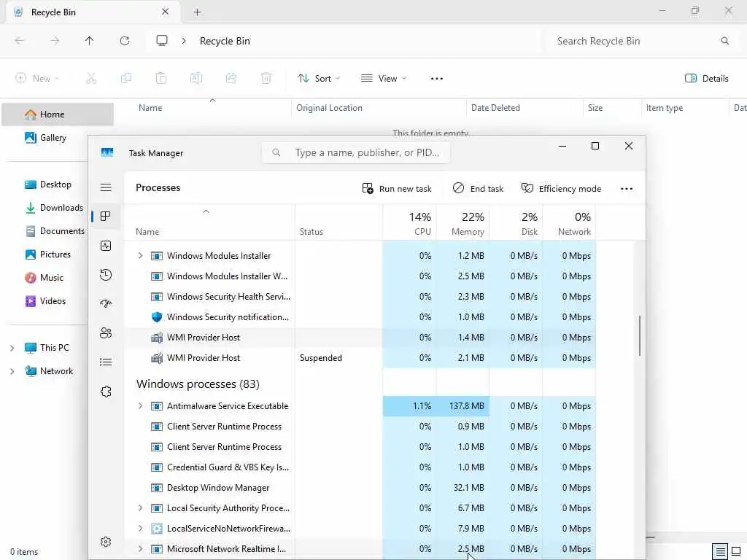The width and height of the screenshot is (747, 560).
Task: Open App history icon in Task Manager sidebar
Action: point(106,275)
